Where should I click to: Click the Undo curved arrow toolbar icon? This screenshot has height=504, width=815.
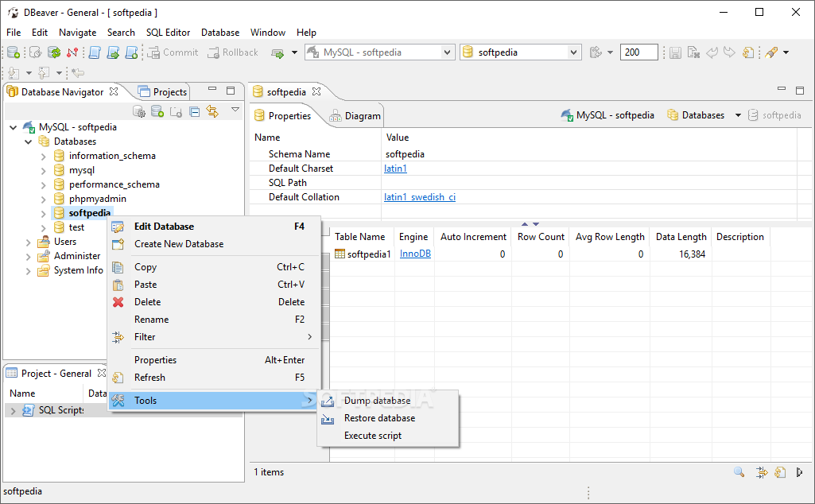[712, 52]
